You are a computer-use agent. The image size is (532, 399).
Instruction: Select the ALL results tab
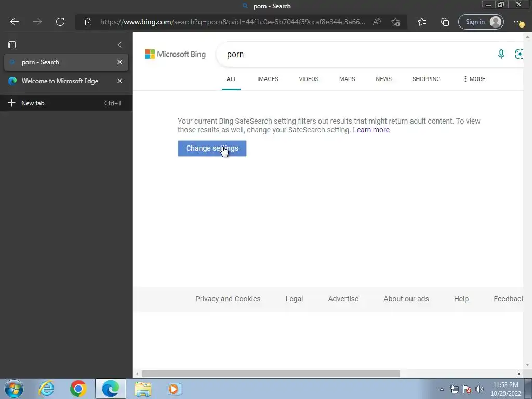pyautogui.click(x=231, y=79)
